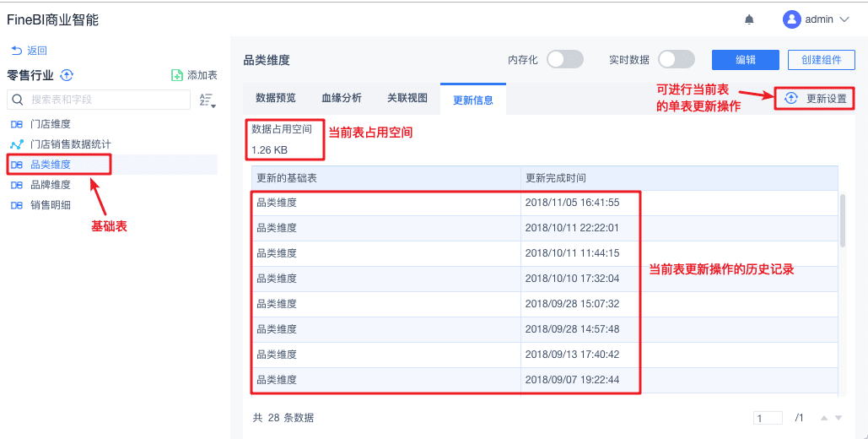Click the 返回 back arrow icon
The height and width of the screenshot is (439, 868).
point(16,51)
